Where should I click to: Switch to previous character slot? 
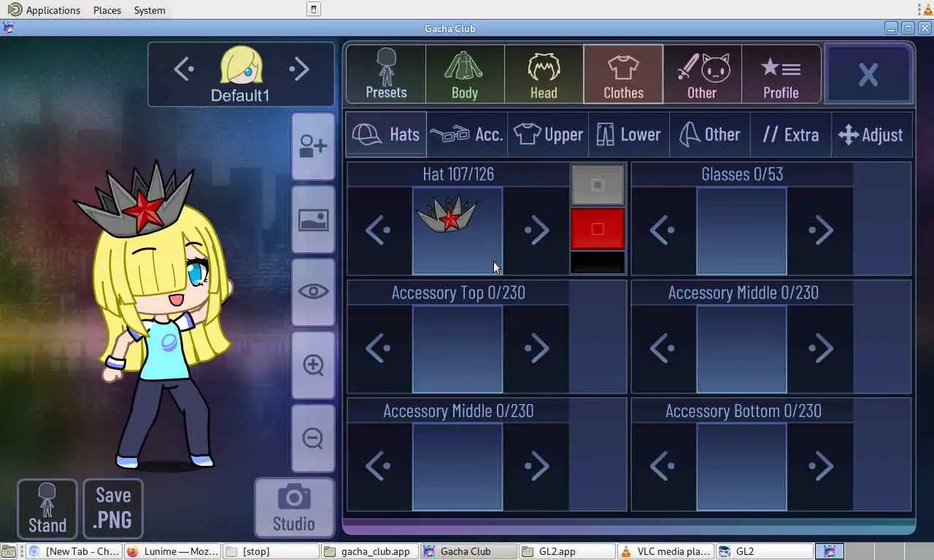[x=183, y=69]
